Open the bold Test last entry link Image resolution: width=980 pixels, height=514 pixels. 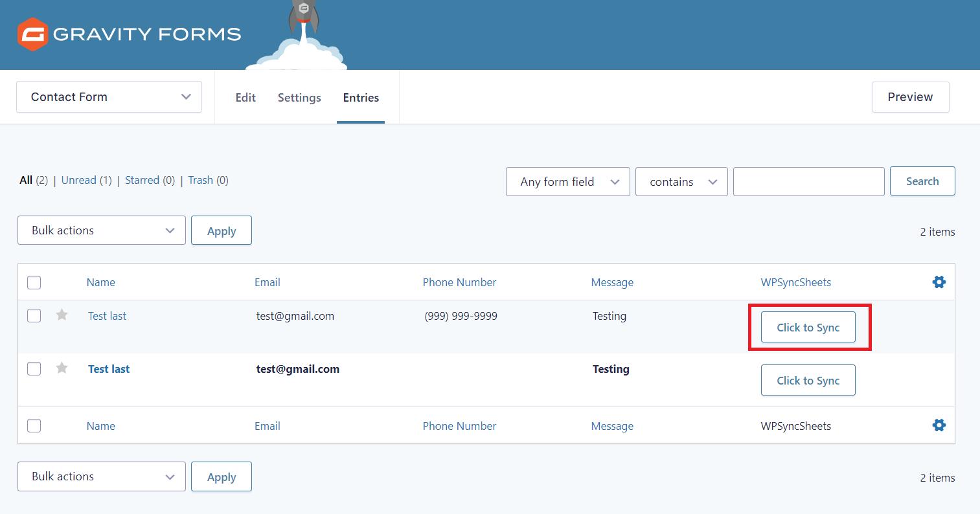[109, 369]
